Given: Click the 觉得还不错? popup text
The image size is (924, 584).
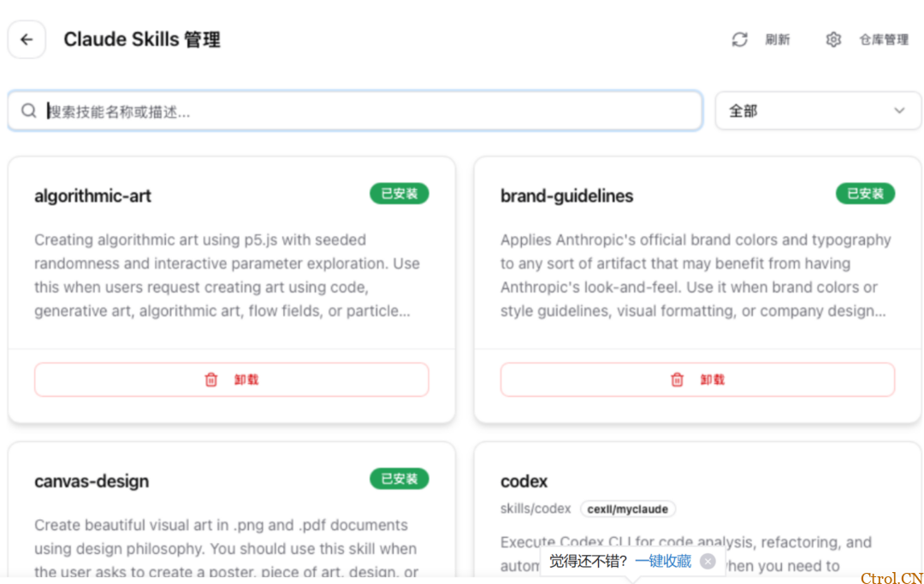Looking at the screenshot, I should [588, 561].
